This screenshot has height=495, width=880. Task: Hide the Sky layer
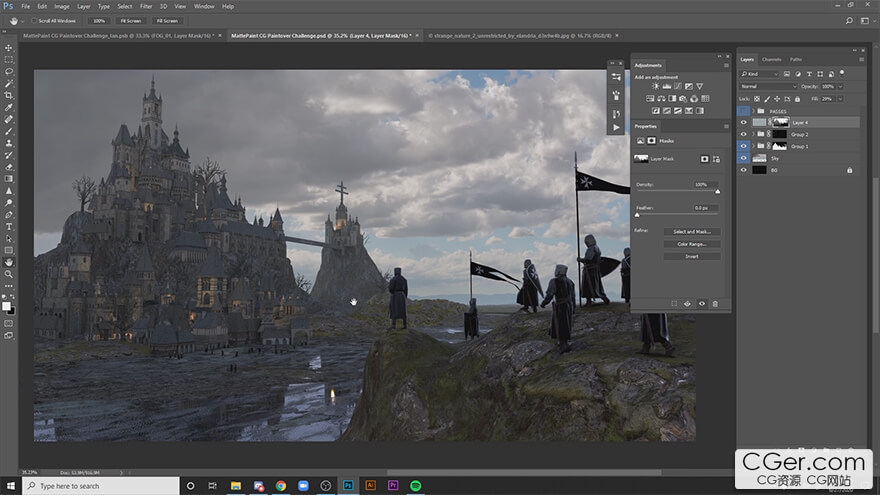point(744,158)
